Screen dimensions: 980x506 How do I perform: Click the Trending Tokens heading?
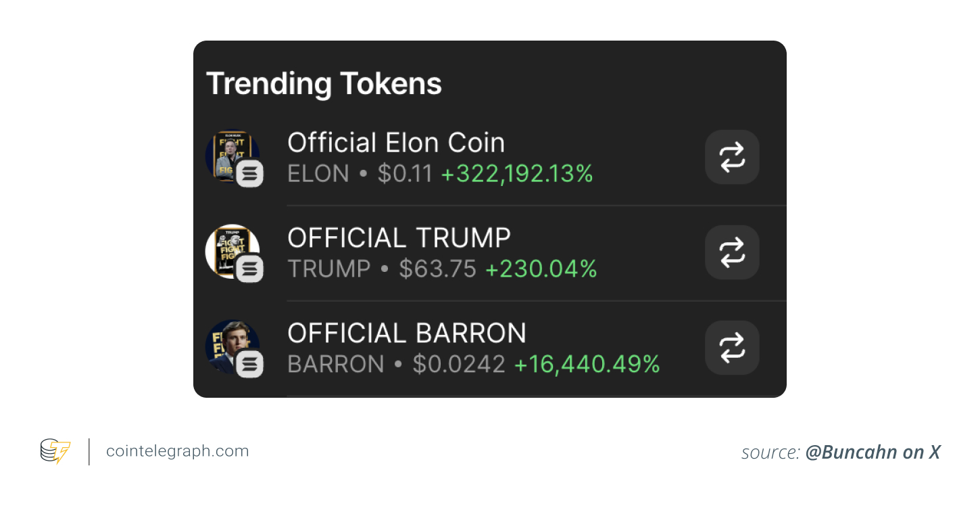click(x=324, y=83)
